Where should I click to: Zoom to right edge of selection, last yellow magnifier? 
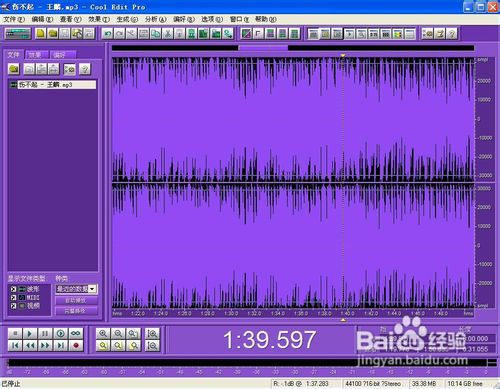[x=133, y=346]
